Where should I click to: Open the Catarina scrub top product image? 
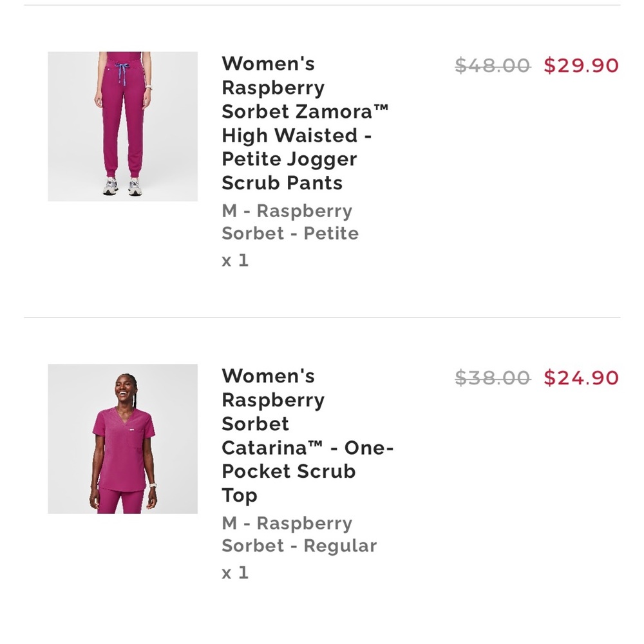(x=122, y=439)
